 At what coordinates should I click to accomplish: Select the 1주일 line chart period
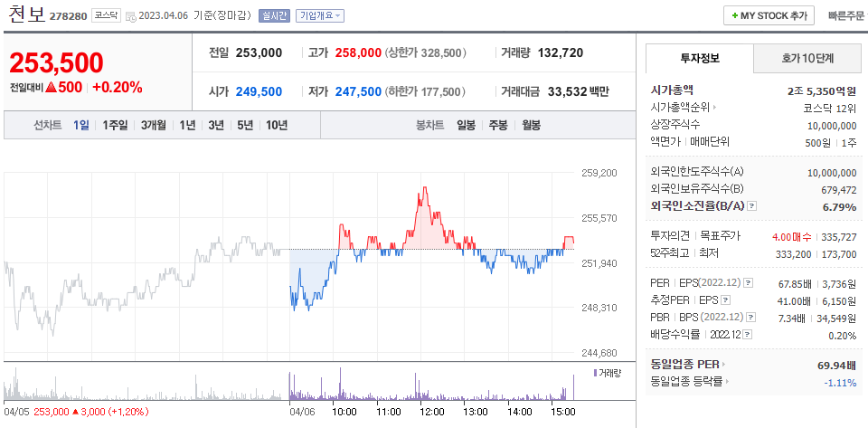(115, 125)
